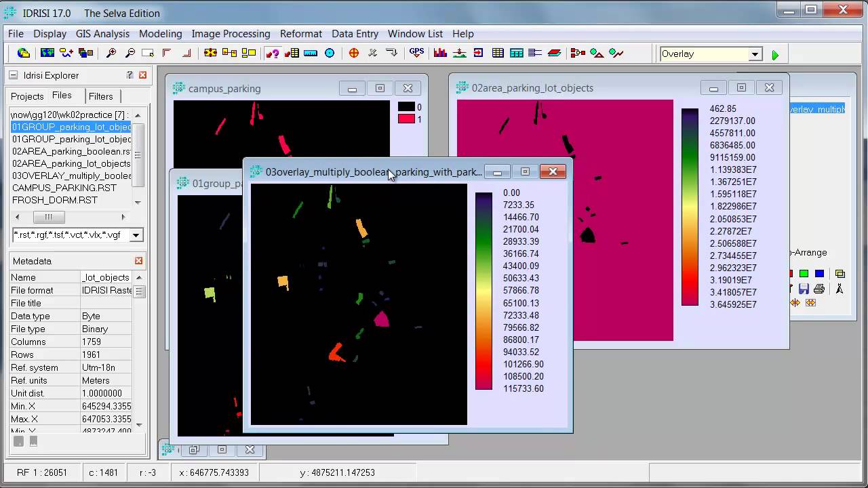The image size is (868, 488).
Task: Open the GIS Analysis menu
Action: point(102,33)
